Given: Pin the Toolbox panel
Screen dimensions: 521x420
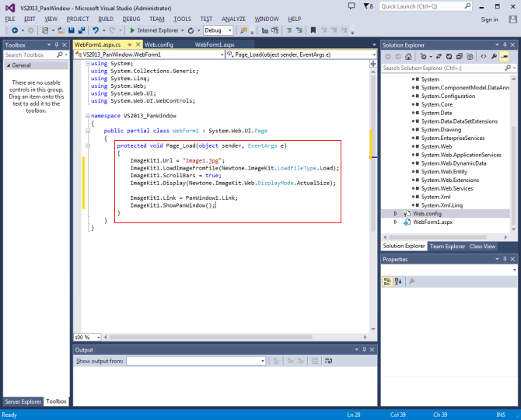Looking at the screenshot, I should click(57, 44).
